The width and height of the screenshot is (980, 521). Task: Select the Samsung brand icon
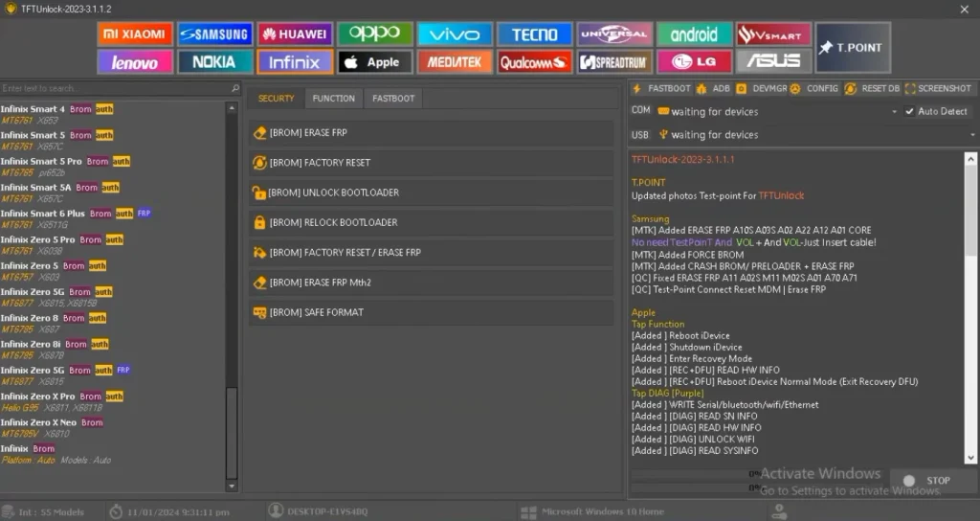pyautogui.click(x=214, y=34)
